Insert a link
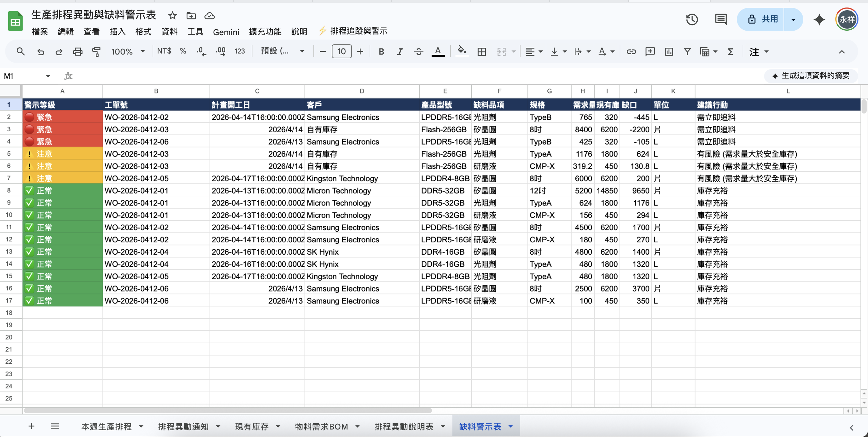Image resolution: width=868 pixels, height=437 pixels. point(631,51)
